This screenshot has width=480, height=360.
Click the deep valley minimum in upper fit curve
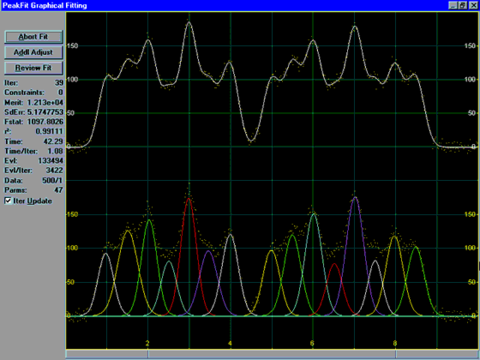pos(251,141)
